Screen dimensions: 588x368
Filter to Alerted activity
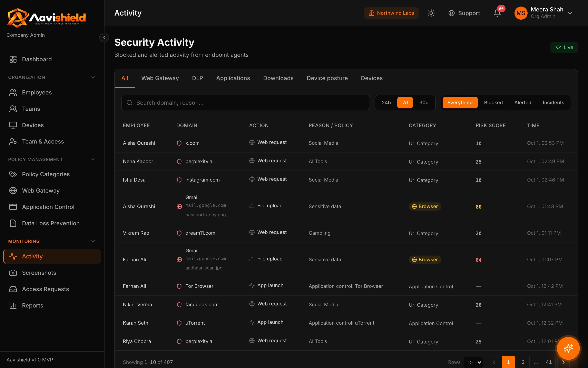click(x=523, y=102)
